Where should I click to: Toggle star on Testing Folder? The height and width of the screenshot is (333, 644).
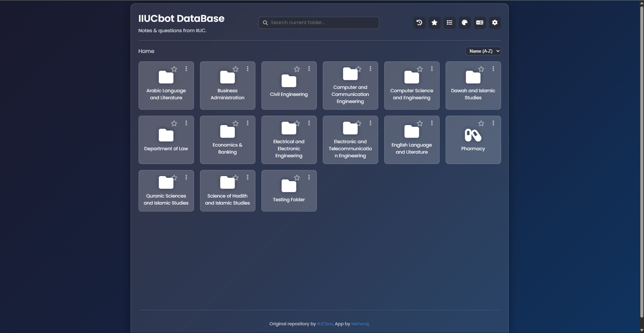pos(297,178)
